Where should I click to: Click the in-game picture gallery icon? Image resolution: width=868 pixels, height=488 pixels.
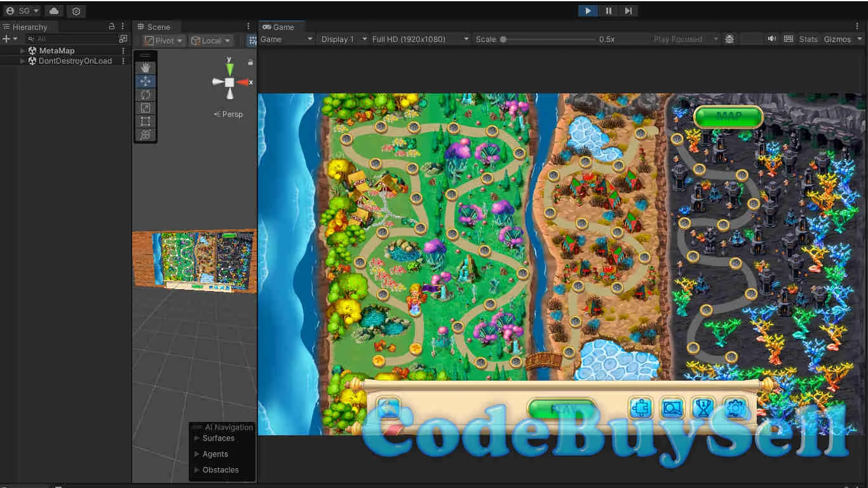point(672,407)
